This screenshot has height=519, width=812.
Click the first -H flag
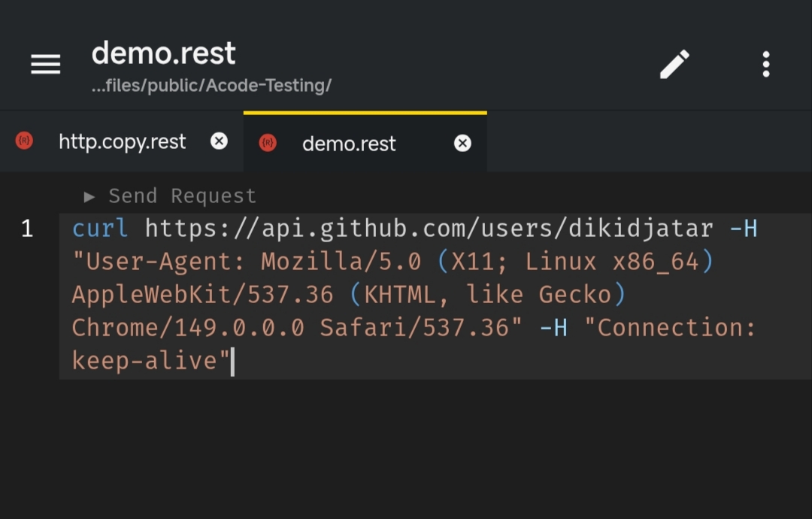[x=744, y=229]
